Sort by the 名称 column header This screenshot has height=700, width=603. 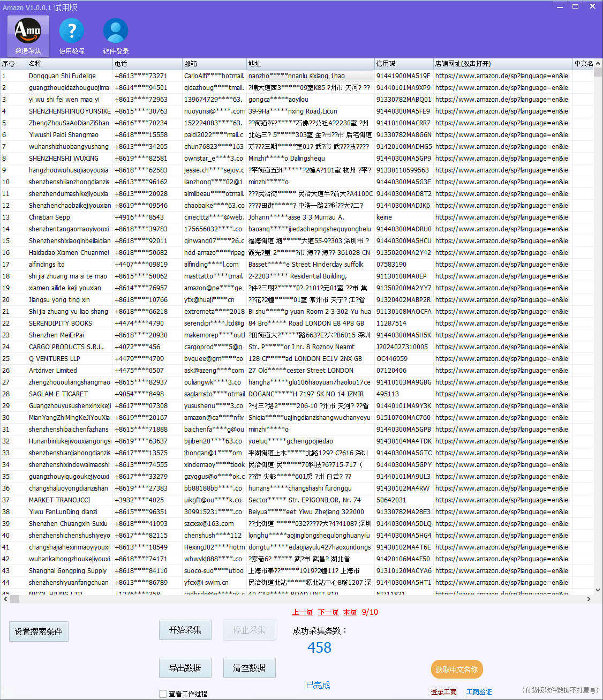coord(70,64)
